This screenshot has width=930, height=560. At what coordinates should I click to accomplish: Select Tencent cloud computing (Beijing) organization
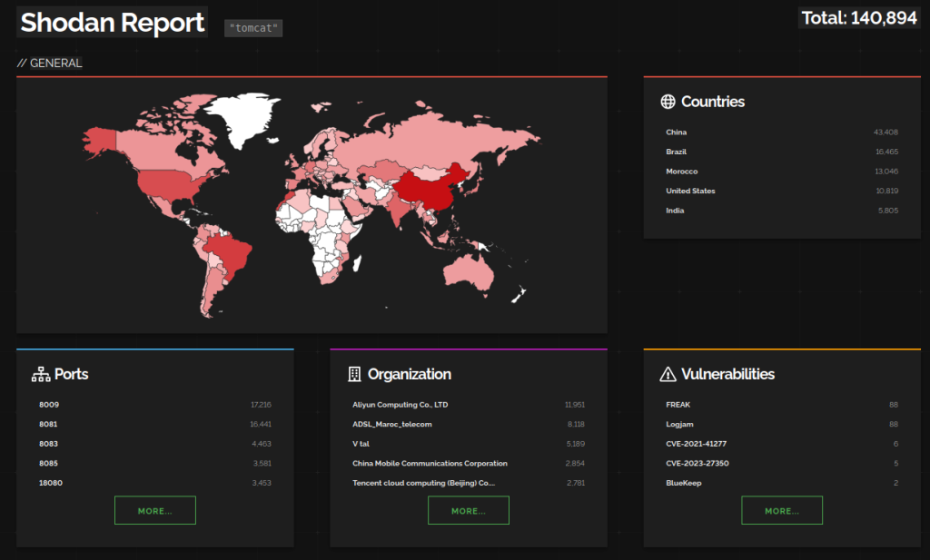(423, 483)
